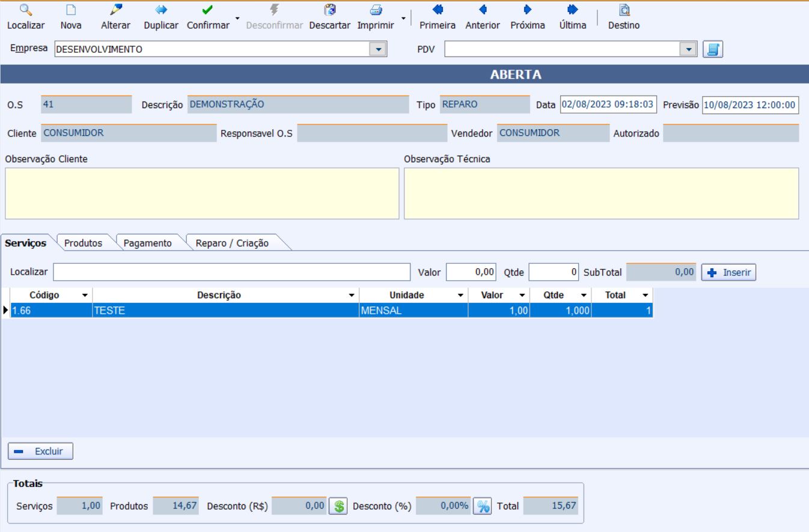
Task: Apply percentage discount with % icon
Action: (481, 506)
